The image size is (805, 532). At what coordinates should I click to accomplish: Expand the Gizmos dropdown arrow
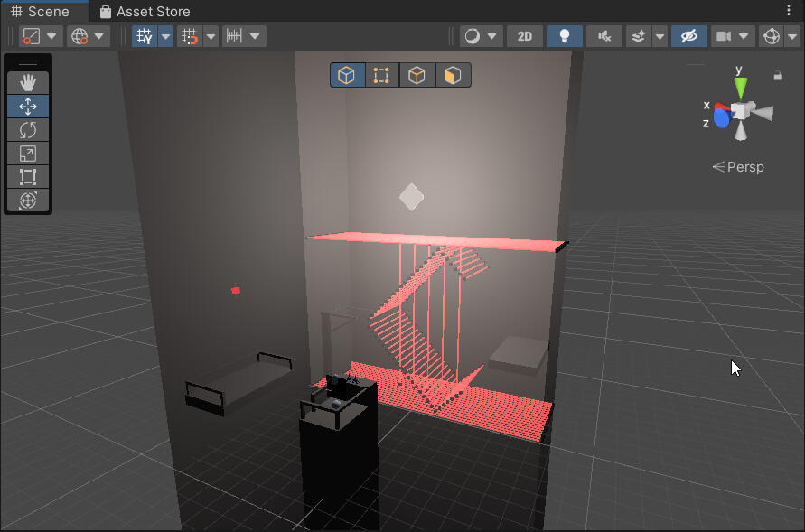(791, 36)
